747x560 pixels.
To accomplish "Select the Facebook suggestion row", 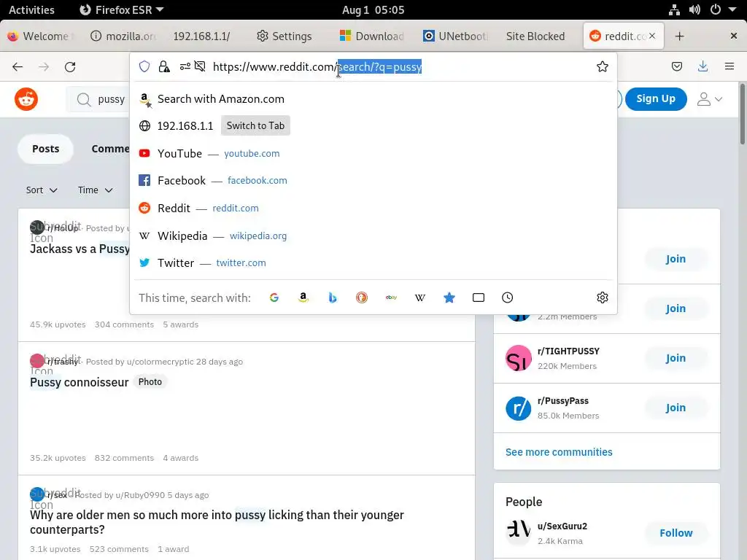I will tap(373, 181).
